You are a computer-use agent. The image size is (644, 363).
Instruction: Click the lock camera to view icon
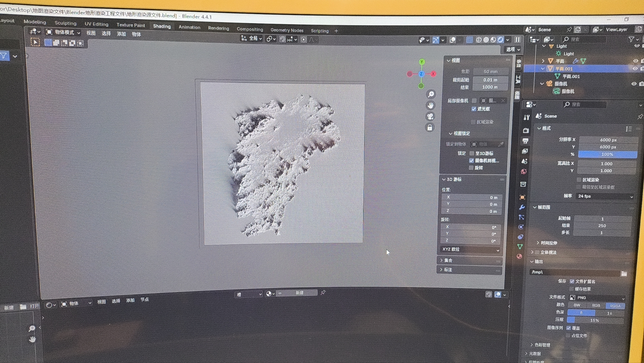tap(430, 128)
